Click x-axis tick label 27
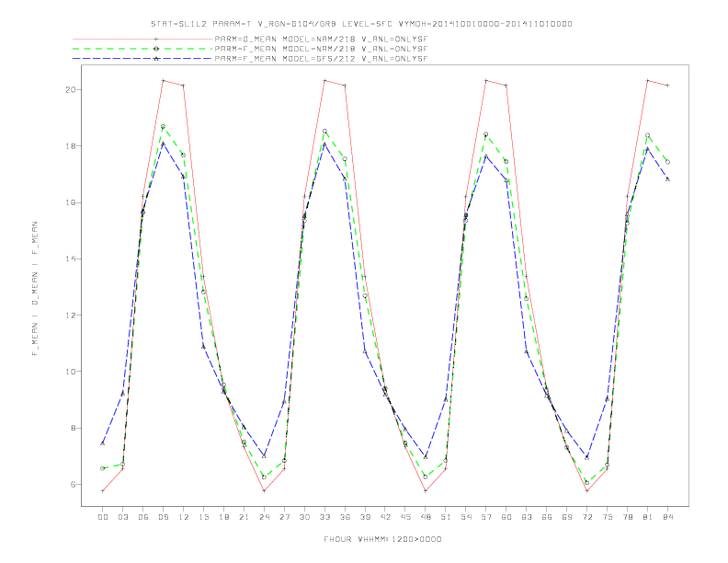The height and width of the screenshot is (563, 728). click(284, 517)
